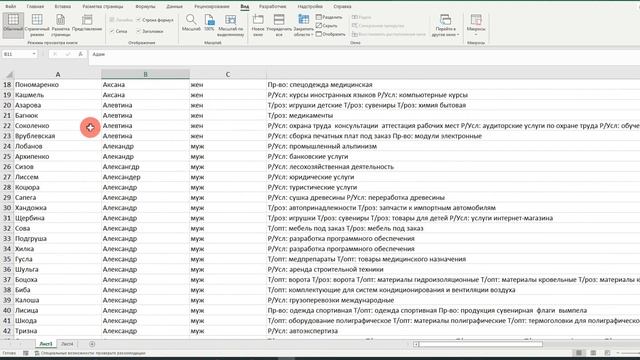
Task: Open the Zoom (Масштаб) dialog
Action: point(191,23)
